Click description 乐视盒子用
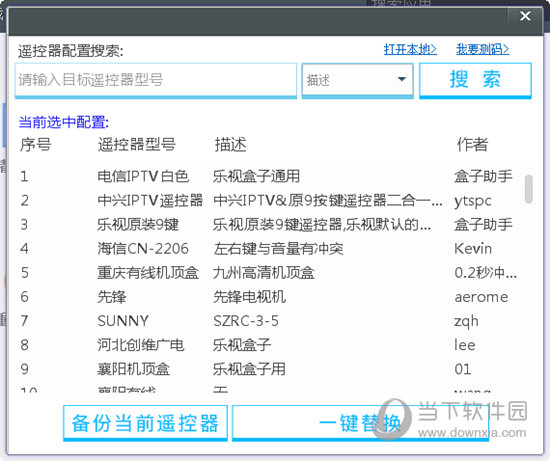The image size is (550, 461). [x=249, y=369]
